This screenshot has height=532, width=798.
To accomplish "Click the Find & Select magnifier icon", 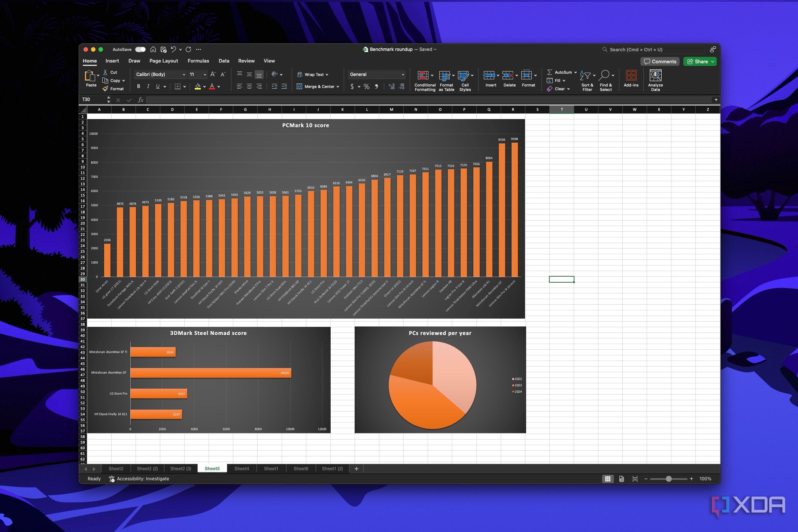I will pos(604,76).
